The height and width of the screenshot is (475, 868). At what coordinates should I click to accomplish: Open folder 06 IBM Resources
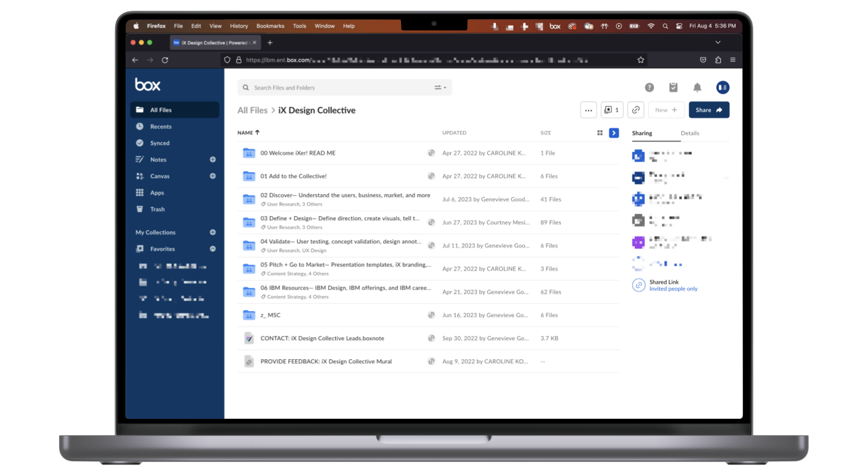coord(345,288)
